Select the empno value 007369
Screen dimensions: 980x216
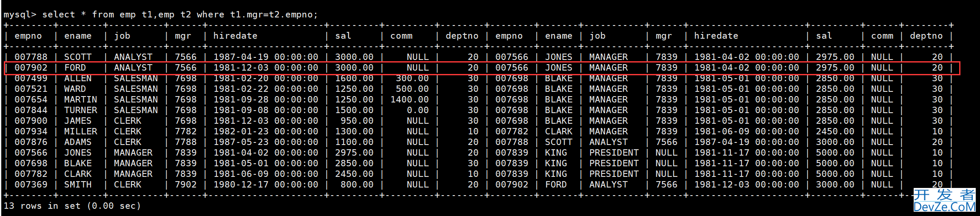click(x=31, y=185)
